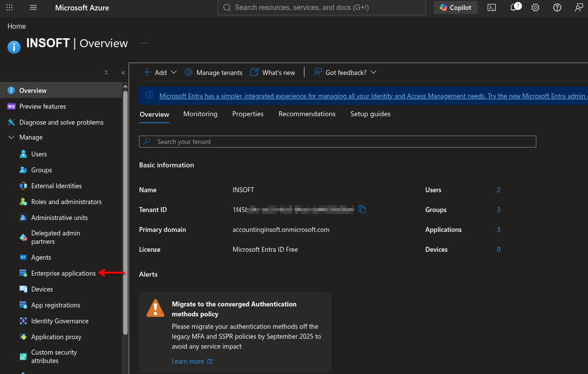588x374 pixels.
Task: Open portal settings gear
Action: coord(535,7)
